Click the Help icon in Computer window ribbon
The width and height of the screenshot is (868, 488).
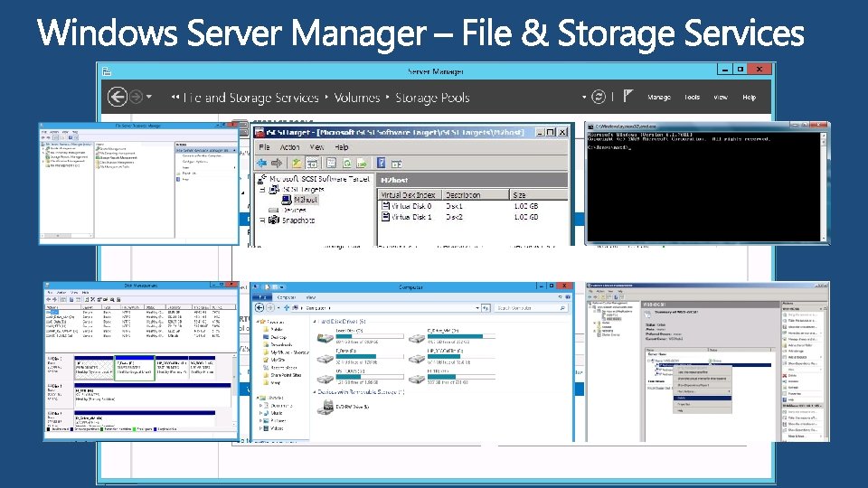(568, 297)
